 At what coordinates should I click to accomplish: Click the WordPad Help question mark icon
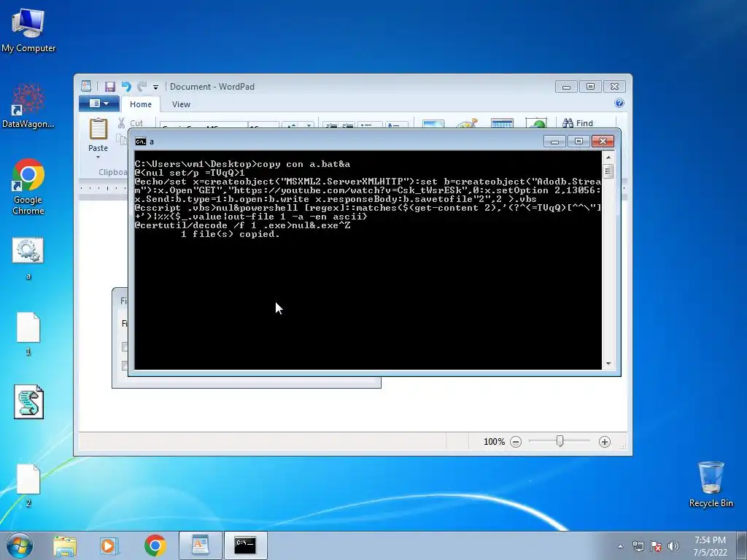click(619, 104)
